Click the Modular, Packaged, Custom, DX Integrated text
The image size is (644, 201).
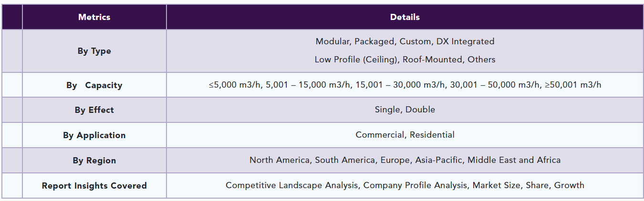coord(405,41)
